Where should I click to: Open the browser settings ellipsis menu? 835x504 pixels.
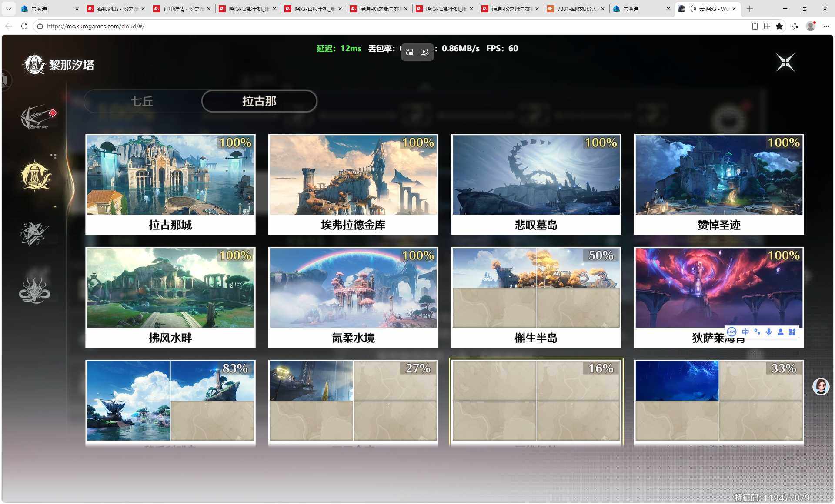[x=826, y=26]
